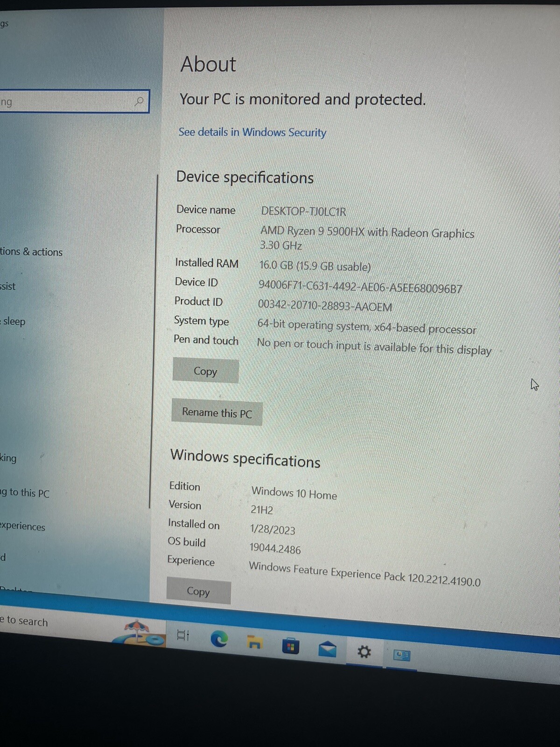This screenshot has height=747, width=560.
Task: Copy the device specifications
Action: click(205, 371)
